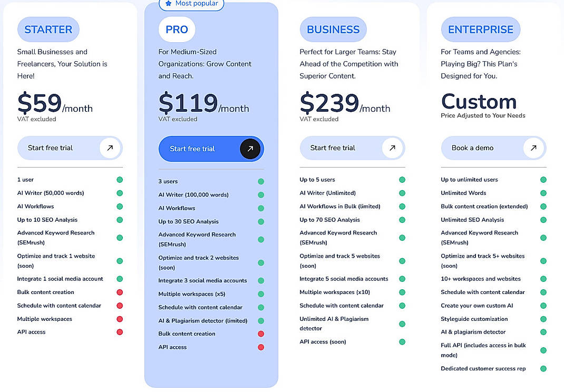
Task: Start a free trial for the Business plan
Action: click(352, 148)
